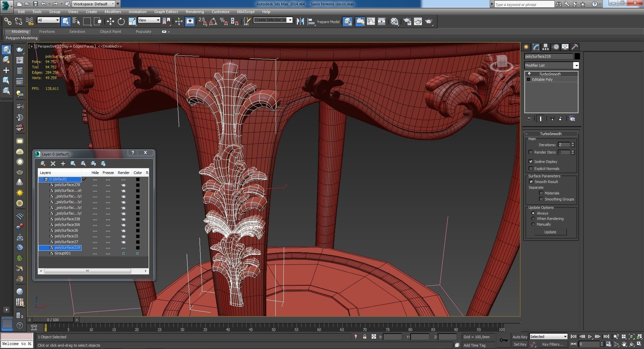Image resolution: width=644 pixels, height=349 pixels.
Task: Click the color swatch for polySurface278 layer row
Action: [x=138, y=185]
